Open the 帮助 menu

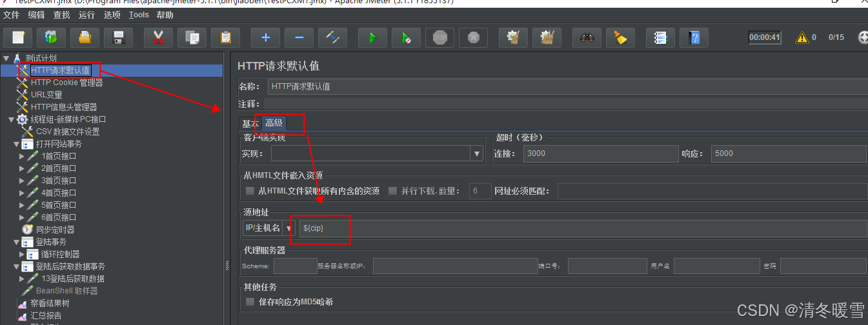165,15
